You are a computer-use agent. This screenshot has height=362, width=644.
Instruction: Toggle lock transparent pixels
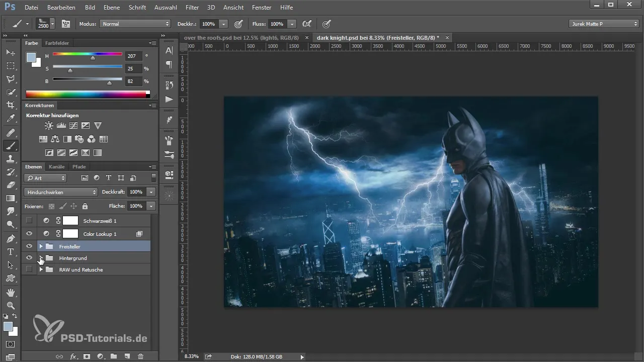51,206
